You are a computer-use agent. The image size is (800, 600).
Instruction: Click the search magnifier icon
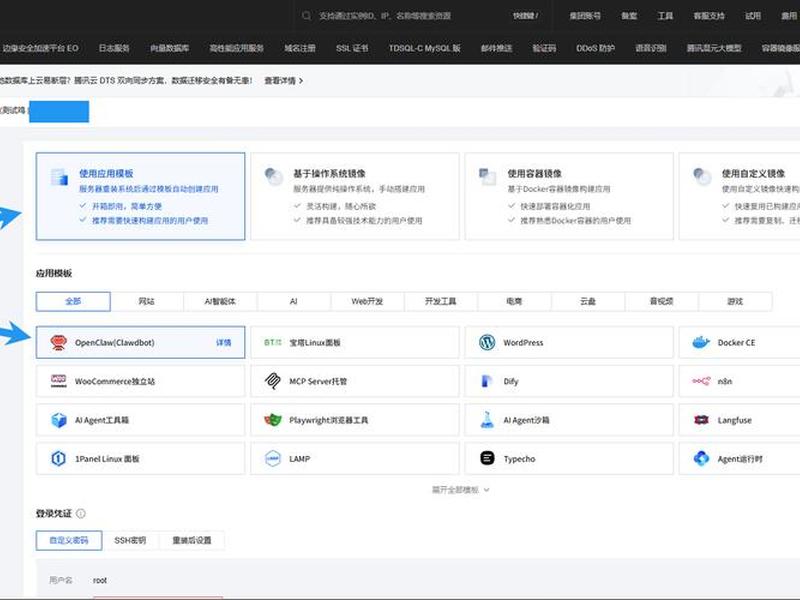point(306,16)
